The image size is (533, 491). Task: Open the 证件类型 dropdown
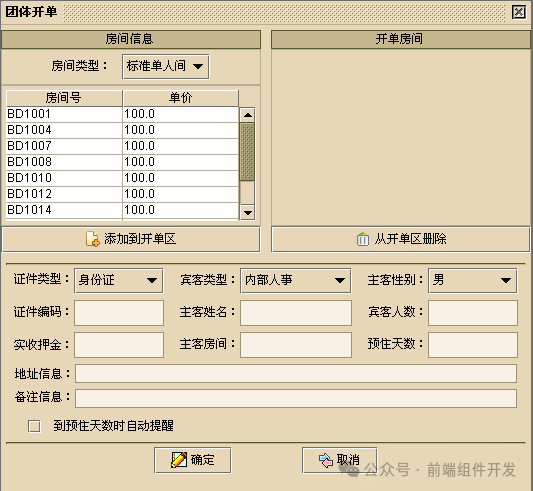[119, 281]
